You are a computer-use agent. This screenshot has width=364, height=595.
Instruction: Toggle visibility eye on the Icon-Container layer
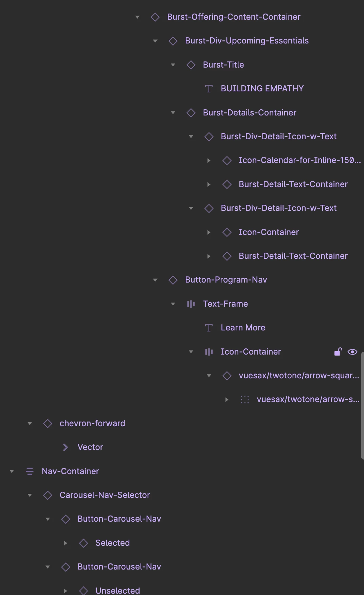click(352, 352)
